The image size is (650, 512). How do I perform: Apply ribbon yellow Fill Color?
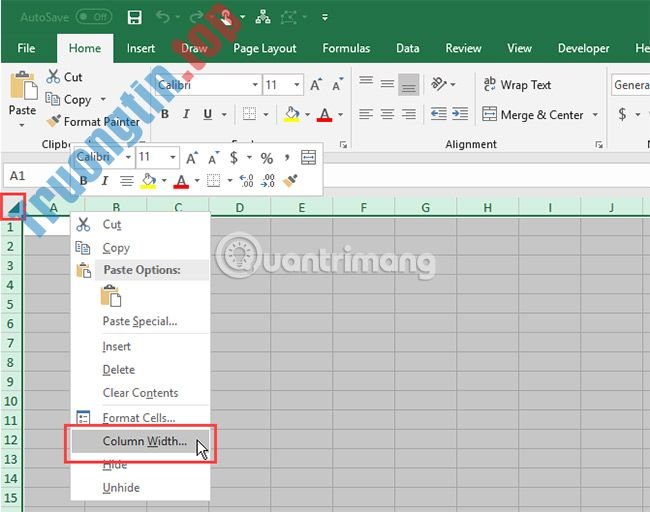click(x=292, y=114)
